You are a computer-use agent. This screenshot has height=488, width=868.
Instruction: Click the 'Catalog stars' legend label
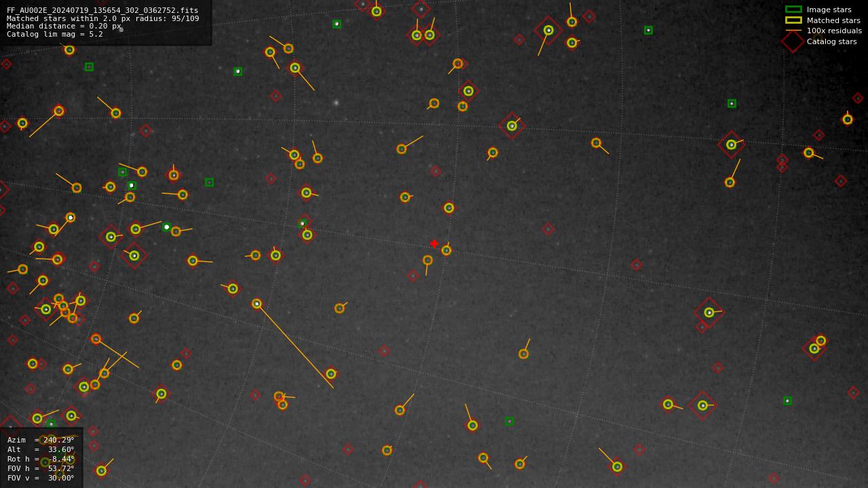[x=831, y=41]
